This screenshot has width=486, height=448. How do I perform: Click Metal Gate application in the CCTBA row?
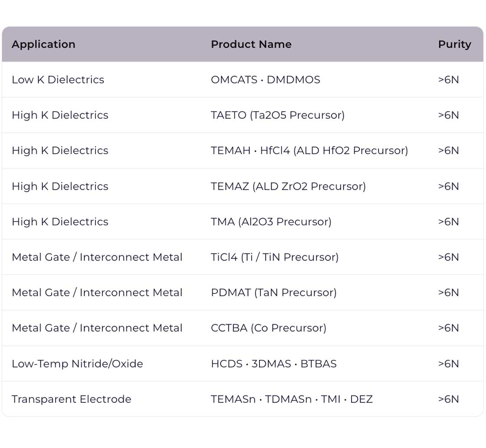point(97,328)
